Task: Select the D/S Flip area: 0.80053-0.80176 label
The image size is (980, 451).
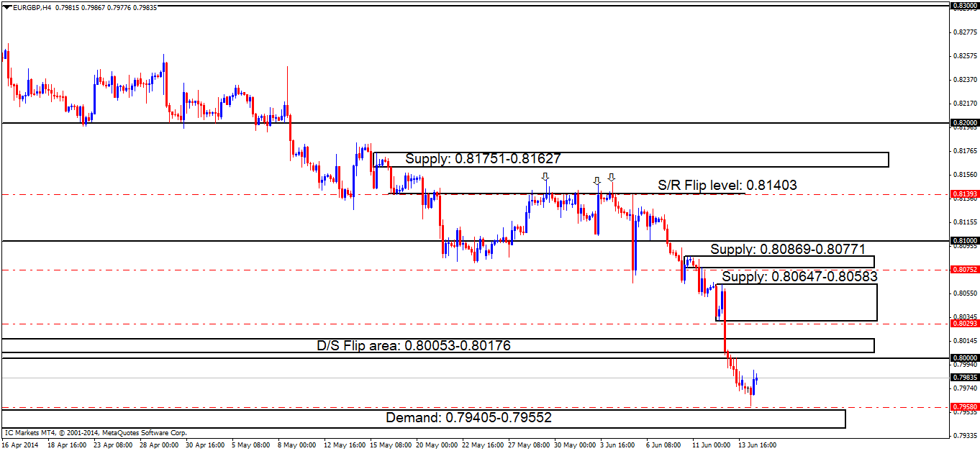Action: tap(414, 346)
